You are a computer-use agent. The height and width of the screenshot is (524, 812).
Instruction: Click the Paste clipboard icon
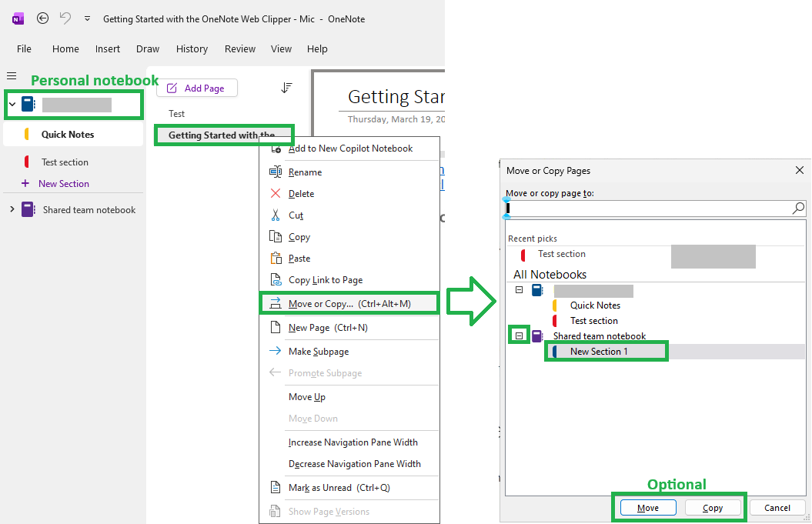(x=276, y=258)
